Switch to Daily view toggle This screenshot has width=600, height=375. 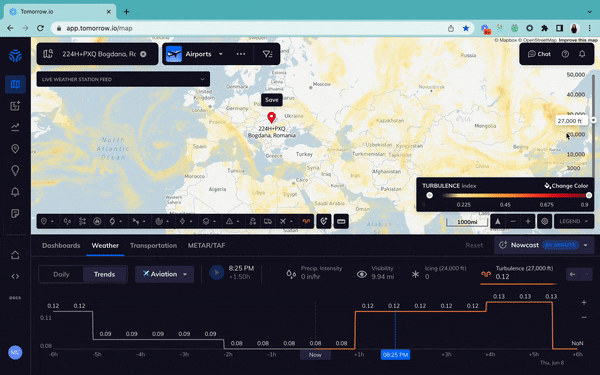(61, 274)
